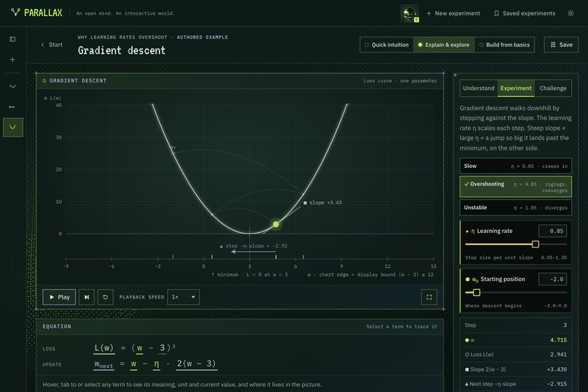Select the 2(w − 3) term in update equation
Screen dimensions: 588x392
196,364
